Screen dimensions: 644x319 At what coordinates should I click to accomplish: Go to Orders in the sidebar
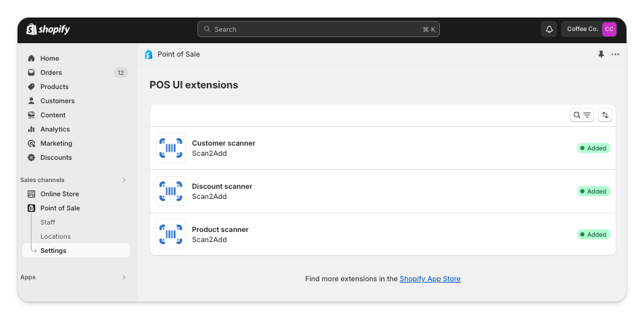[x=51, y=73]
